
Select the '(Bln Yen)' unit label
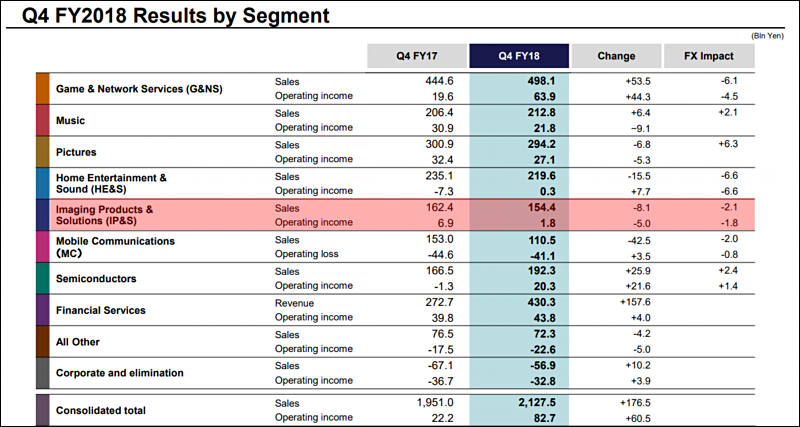pyautogui.click(x=766, y=36)
